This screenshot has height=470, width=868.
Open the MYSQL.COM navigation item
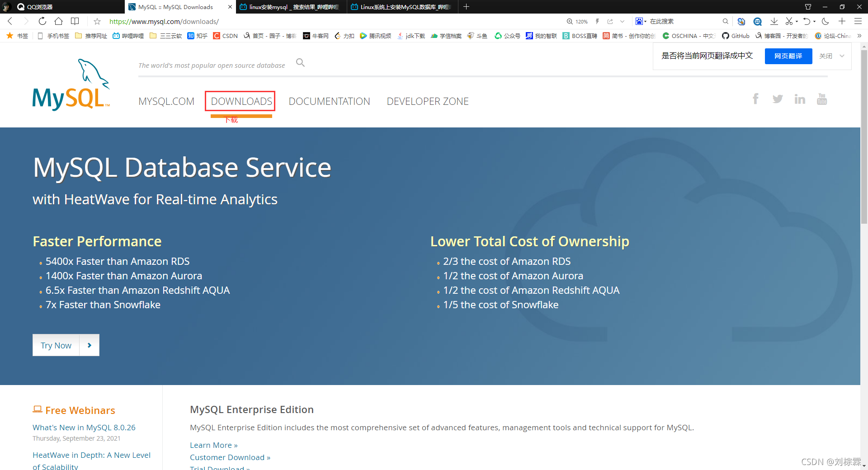tap(166, 101)
